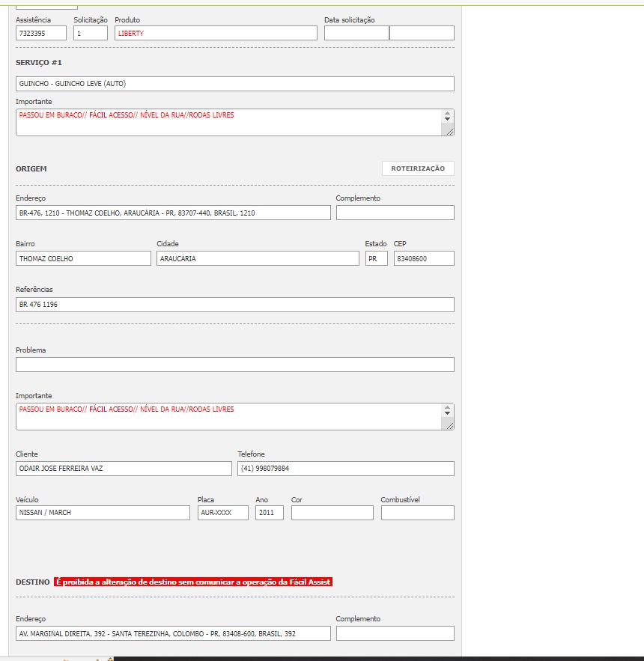The image size is (644, 661).
Task: Click the DESTINO heading
Action: coord(32,582)
